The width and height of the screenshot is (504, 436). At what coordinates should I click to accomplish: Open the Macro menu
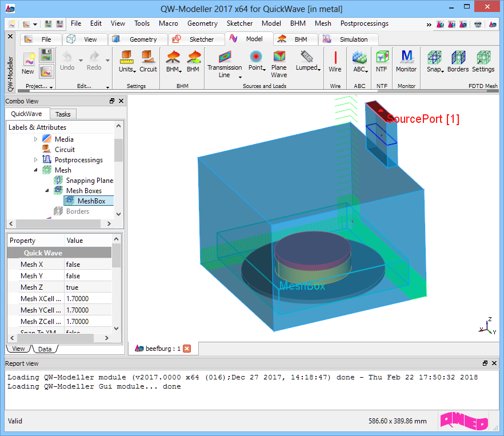tap(168, 23)
